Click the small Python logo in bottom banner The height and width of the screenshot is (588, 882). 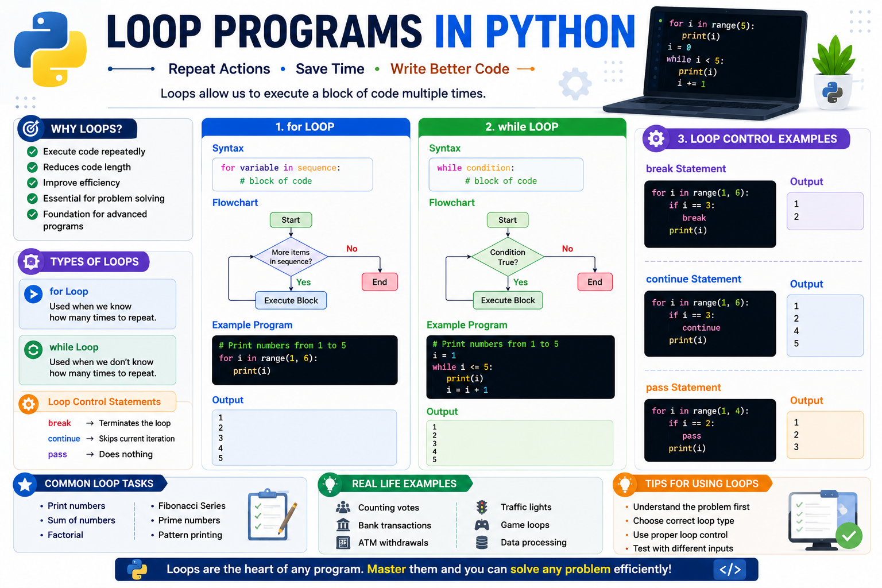click(137, 570)
